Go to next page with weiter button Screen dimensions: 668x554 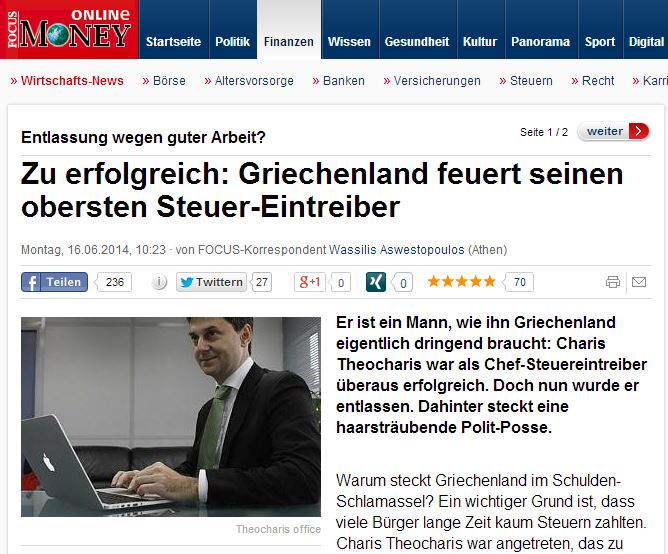click(x=613, y=131)
